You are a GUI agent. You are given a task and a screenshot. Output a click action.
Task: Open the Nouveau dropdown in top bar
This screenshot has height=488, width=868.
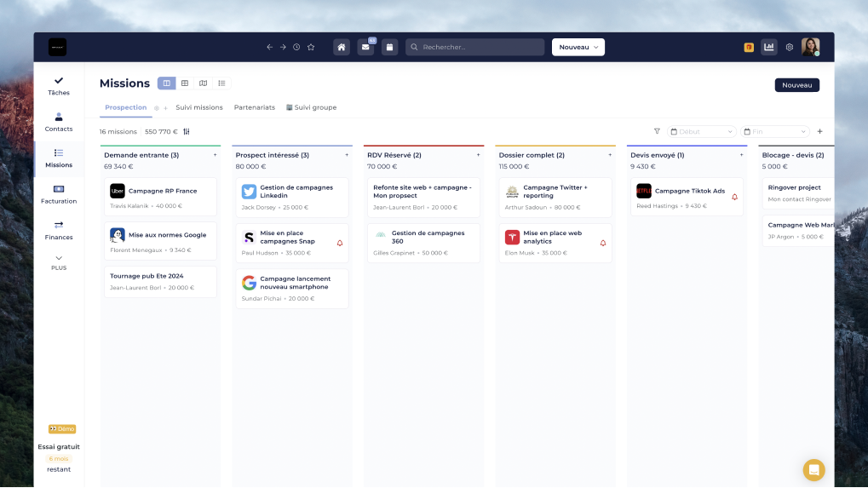click(578, 47)
